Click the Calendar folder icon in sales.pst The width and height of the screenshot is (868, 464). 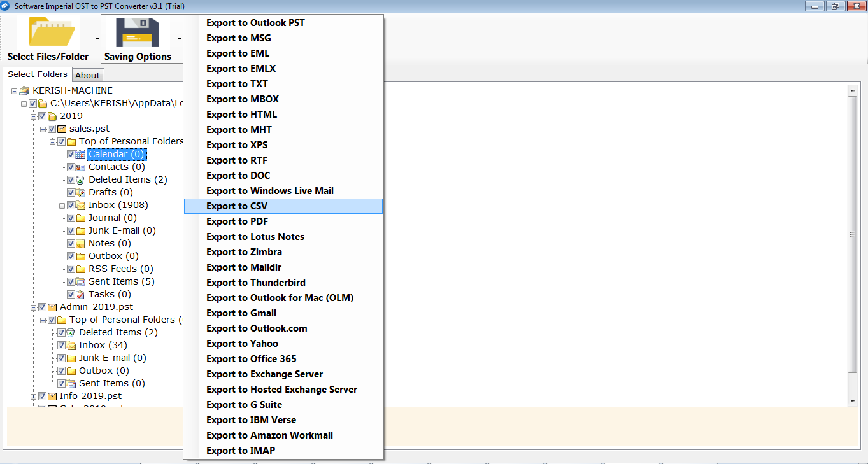80,154
